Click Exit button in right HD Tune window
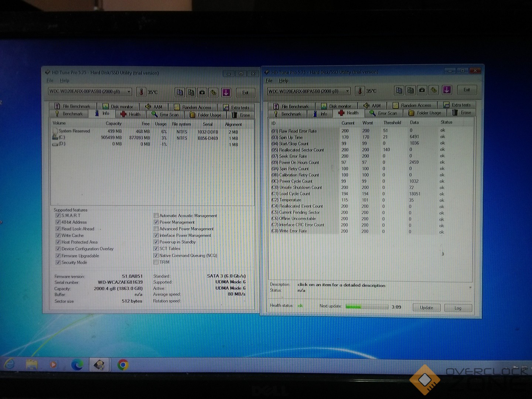This screenshot has width=532, height=399. pos(467,90)
